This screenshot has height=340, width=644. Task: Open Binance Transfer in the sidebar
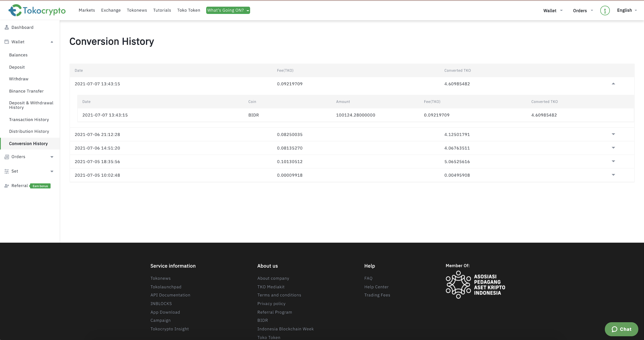pyautogui.click(x=26, y=91)
